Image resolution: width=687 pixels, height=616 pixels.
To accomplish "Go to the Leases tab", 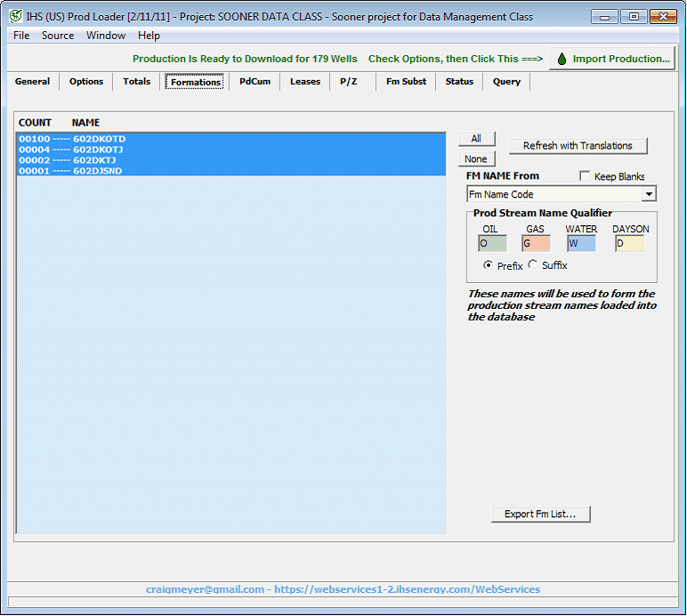I will click(305, 82).
